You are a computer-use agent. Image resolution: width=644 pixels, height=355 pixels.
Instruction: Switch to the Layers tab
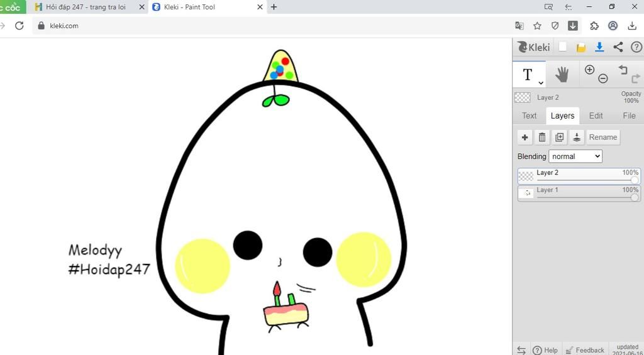562,116
